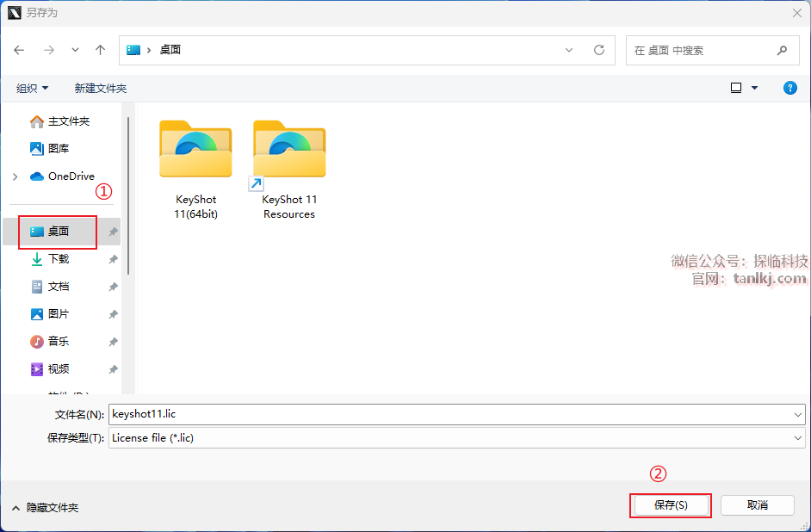Image resolution: width=811 pixels, height=532 pixels.
Task: Expand the OneDrive tree node
Action: (15, 176)
